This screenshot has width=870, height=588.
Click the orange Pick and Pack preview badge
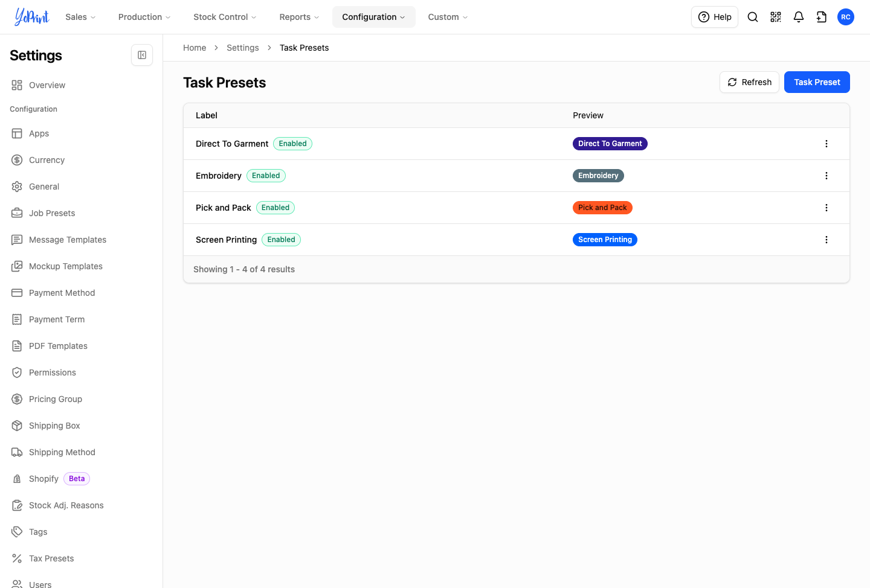602,208
